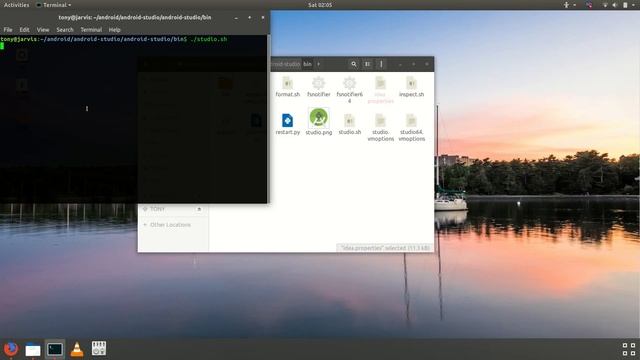Screen dimensions: 640x360
Task: Open the Files window hamburger menu
Action: [x=381, y=64]
